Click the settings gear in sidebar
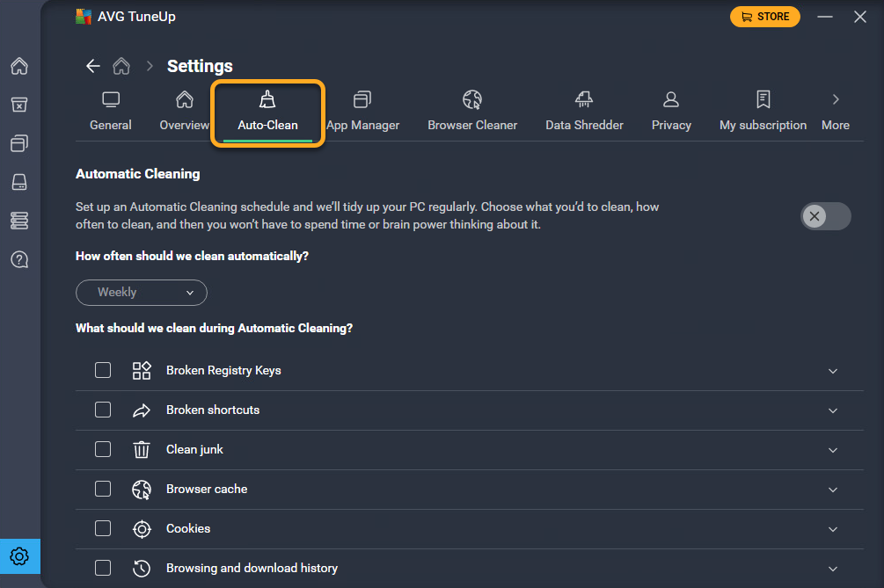The width and height of the screenshot is (884, 588). tap(19, 556)
